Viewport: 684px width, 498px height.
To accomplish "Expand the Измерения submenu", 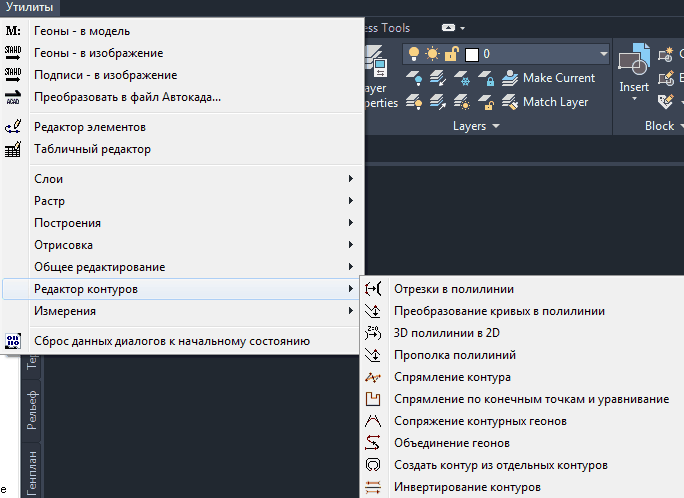I will coord(182,311).
